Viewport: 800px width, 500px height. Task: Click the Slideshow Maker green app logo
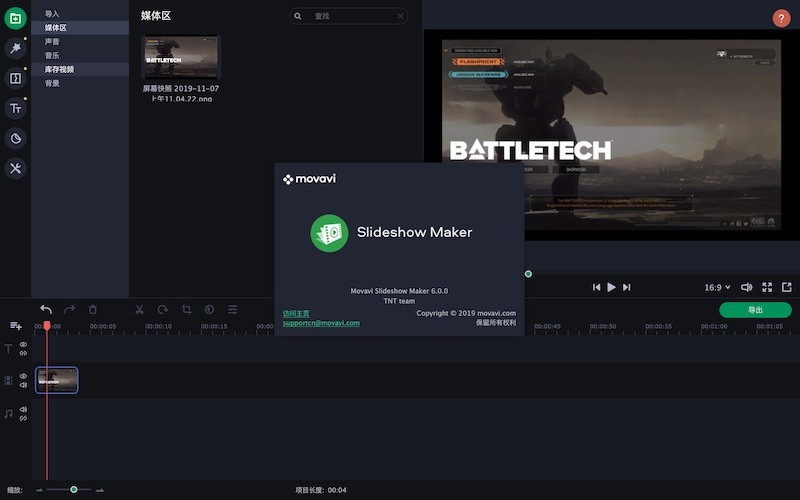coord(329,233)
